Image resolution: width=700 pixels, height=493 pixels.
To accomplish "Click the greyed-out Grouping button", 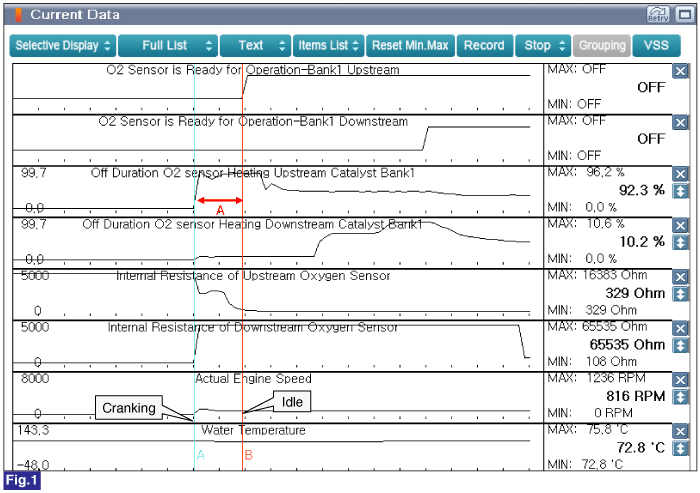I will pyautogui.click(x=602, y=46).
